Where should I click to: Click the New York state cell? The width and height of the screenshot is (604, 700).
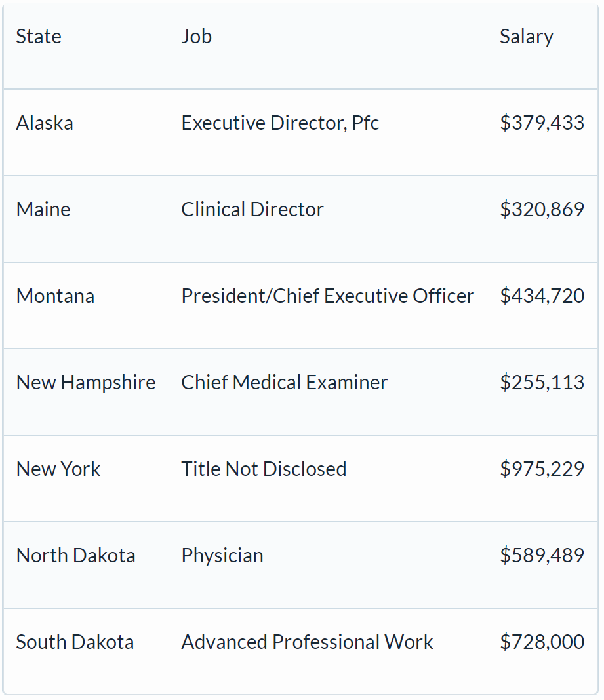58,469
